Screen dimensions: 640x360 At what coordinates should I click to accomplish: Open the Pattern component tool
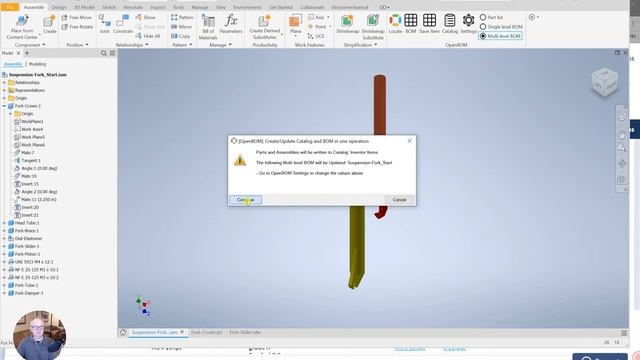click(x=182, y=17)
